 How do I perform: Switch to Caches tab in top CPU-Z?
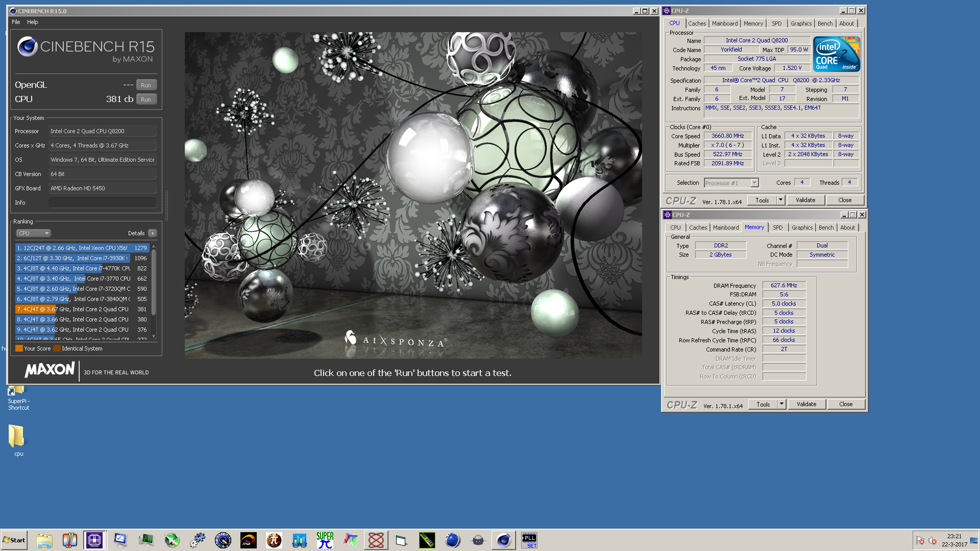coord(697,23)
